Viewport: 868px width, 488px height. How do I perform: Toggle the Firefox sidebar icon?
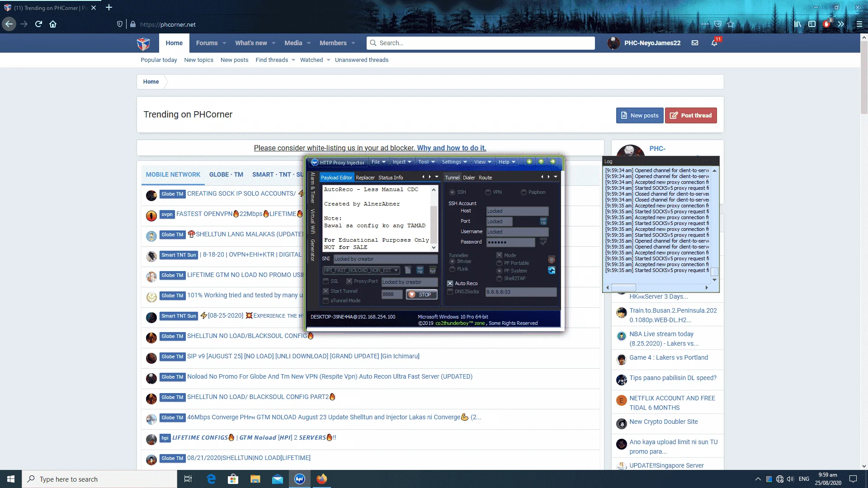pos(812,24)
